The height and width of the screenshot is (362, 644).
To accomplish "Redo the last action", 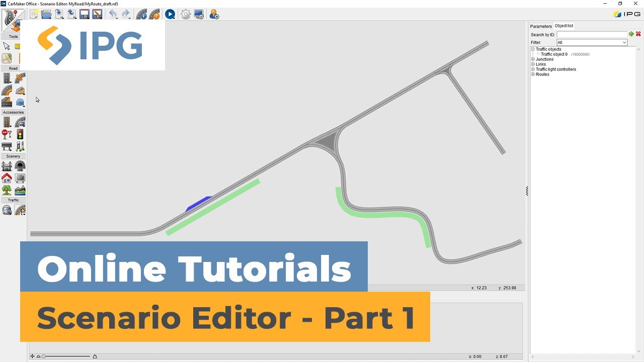I will coord(126,14).
